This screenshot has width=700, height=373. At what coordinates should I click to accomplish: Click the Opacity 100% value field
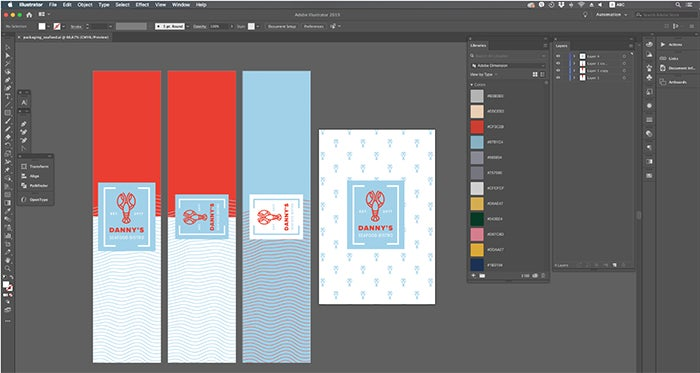219,26
